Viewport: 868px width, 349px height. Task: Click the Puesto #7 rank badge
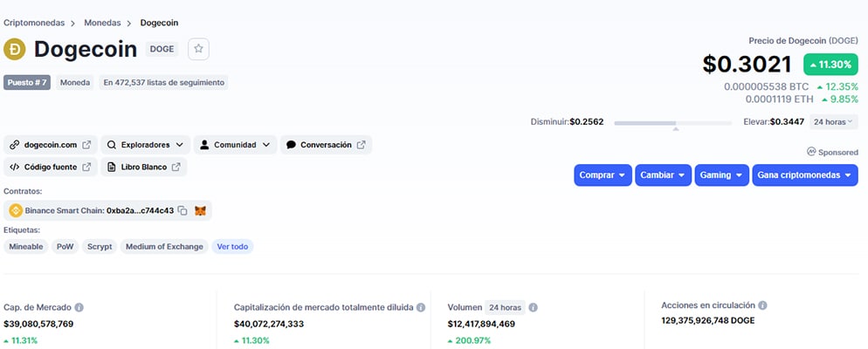(27, 82)
